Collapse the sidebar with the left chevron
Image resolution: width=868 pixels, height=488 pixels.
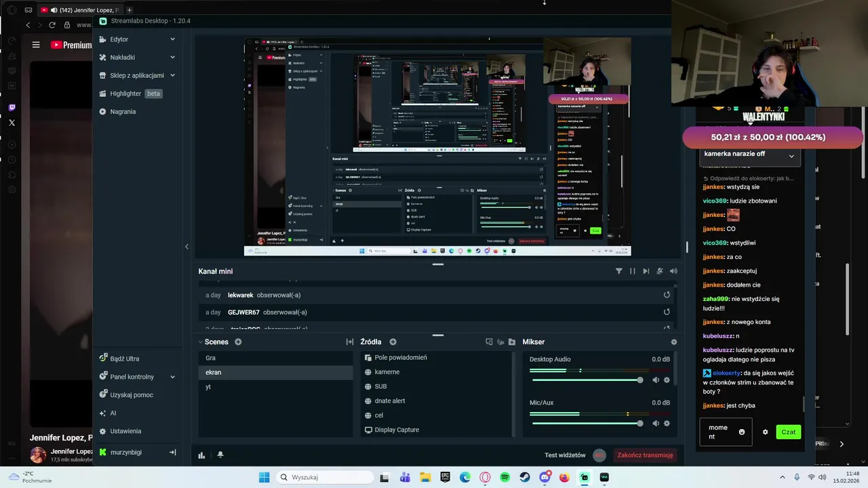tap(186, 247)
